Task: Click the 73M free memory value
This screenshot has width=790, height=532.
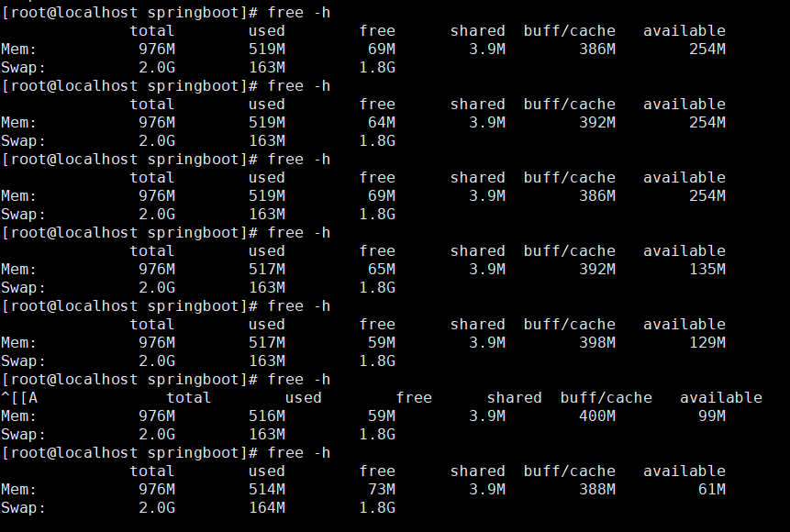Action: tap(381, 490)
